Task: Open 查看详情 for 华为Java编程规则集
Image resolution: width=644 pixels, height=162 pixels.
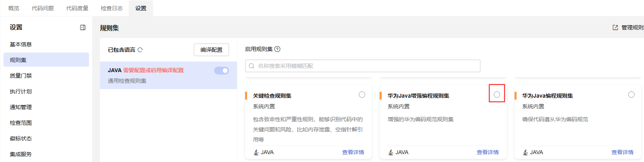Action: (622, 152)
